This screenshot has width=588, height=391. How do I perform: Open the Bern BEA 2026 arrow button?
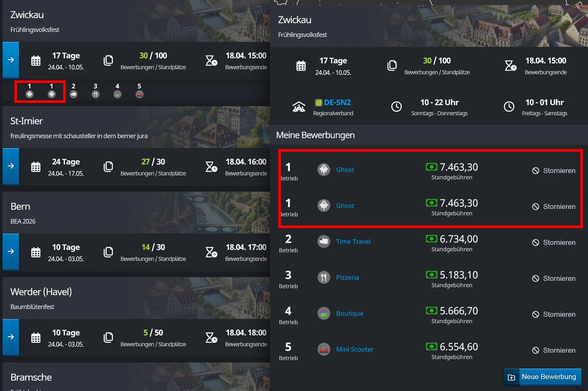[11, 252]
